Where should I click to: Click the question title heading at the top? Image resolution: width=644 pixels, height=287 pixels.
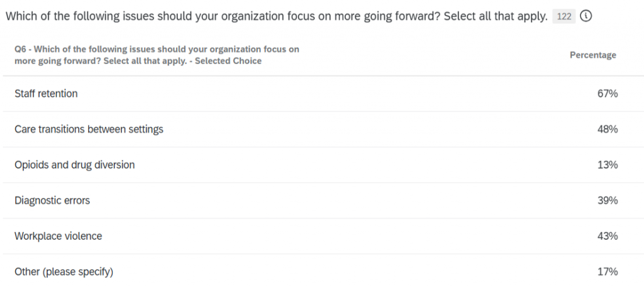point(276,17)
